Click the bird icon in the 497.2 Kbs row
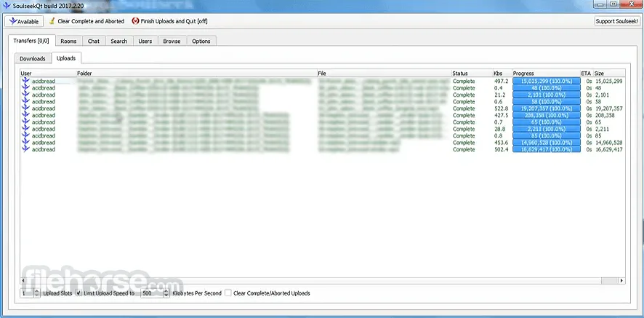 25,81
